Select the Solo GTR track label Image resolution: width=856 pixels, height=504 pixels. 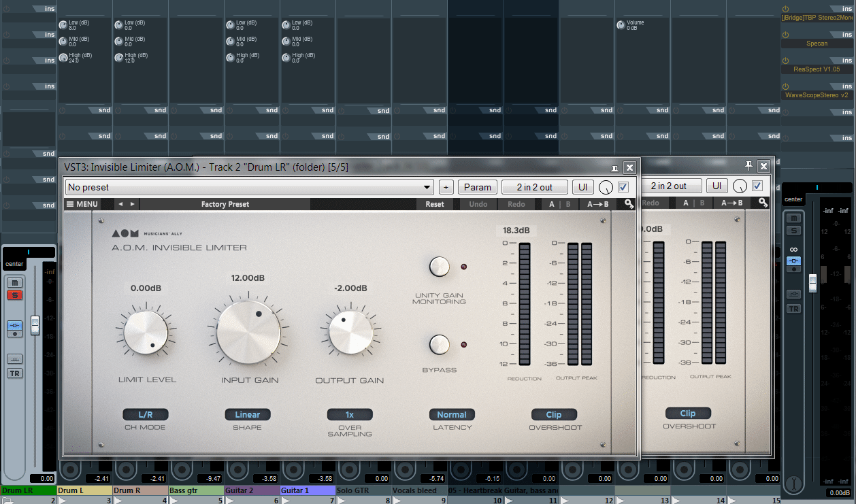click(363, 490)
